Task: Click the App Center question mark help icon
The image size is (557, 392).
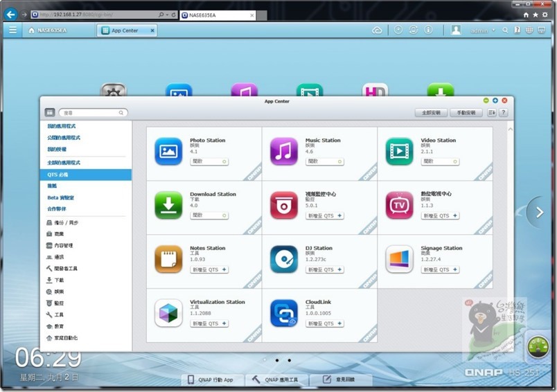Action: pos(503,113)
